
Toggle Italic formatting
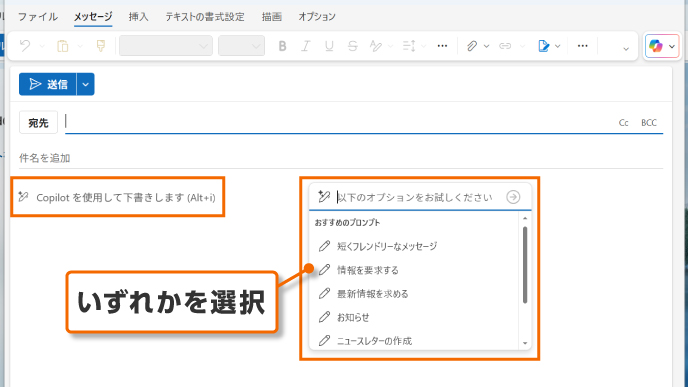click(x=306, y=46)
